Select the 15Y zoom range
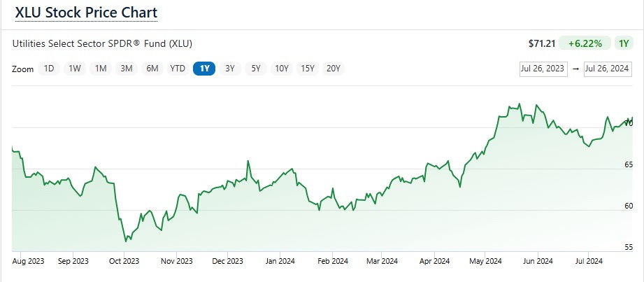The image size is (644, 282). tap(308, 69)
